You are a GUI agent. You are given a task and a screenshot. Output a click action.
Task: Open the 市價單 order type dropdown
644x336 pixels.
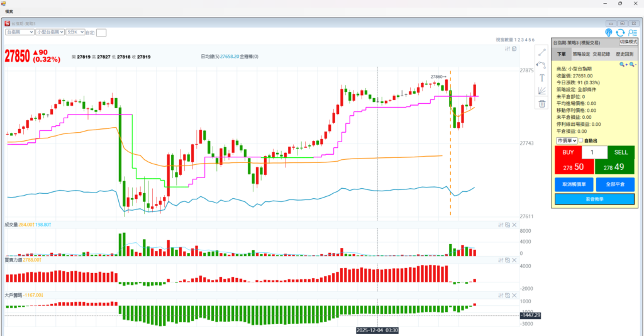point(566,140)
